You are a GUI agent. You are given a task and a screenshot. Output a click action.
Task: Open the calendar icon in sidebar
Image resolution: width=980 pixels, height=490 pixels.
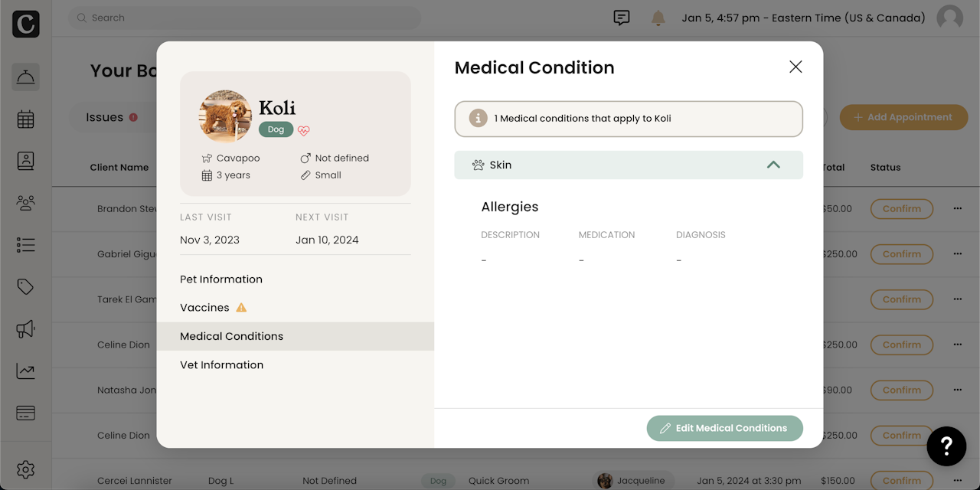(25, 119)
